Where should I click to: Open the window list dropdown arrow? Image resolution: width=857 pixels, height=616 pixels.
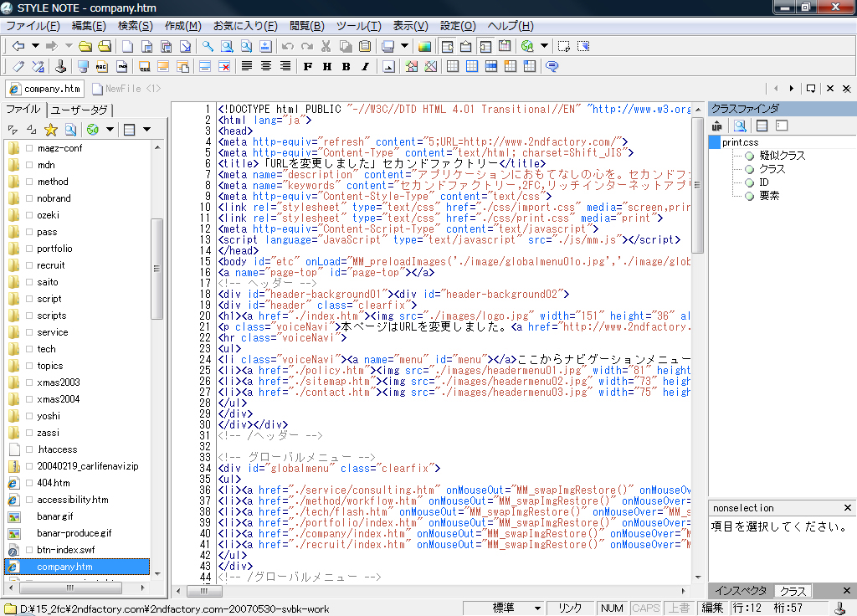coord(404,47)
